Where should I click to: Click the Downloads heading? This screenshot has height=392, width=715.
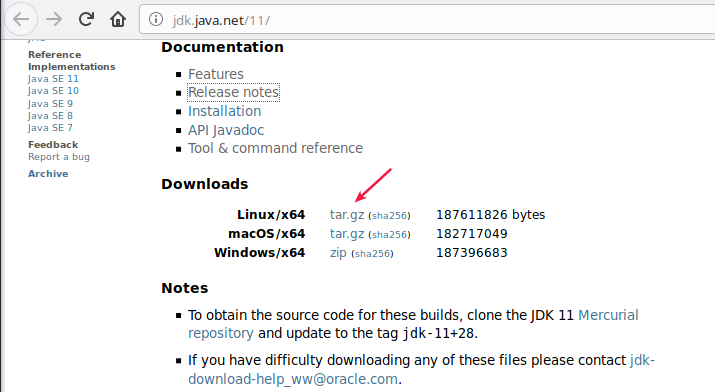pos(205,184)
